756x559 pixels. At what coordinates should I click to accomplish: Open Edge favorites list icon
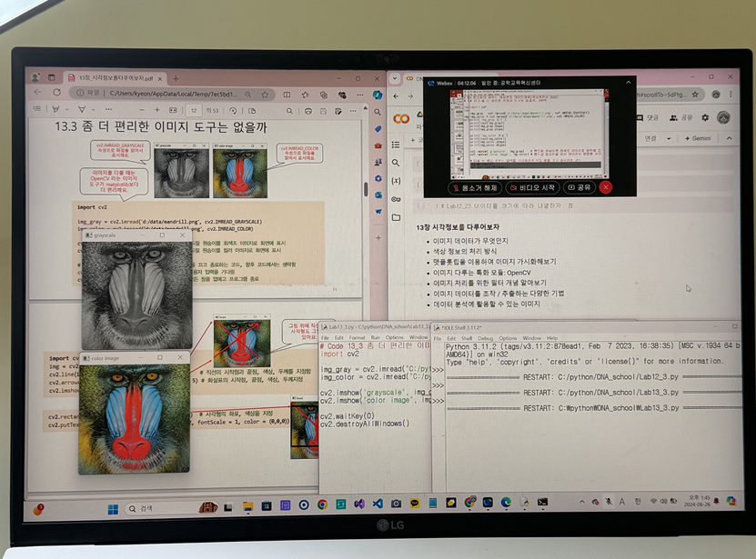(x=305, y=95)
